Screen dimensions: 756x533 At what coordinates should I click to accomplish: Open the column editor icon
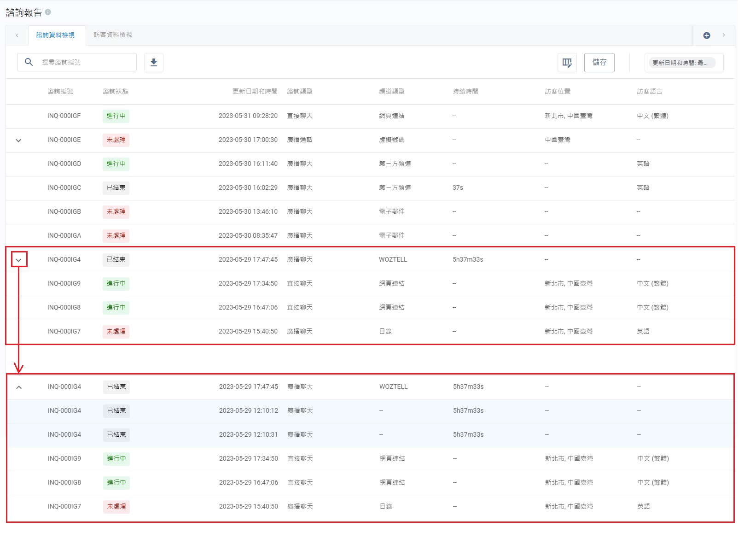[567, 63]
